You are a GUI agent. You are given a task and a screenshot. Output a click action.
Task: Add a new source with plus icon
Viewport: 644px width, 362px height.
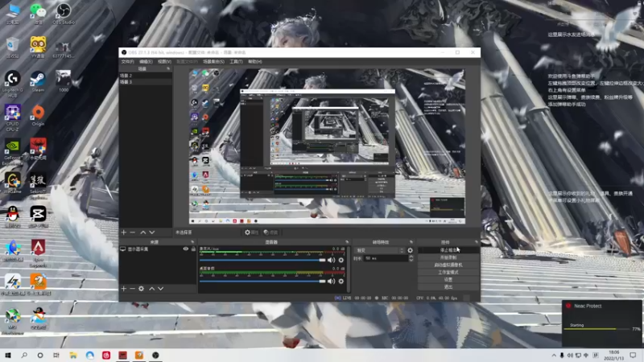coord(124,289)
